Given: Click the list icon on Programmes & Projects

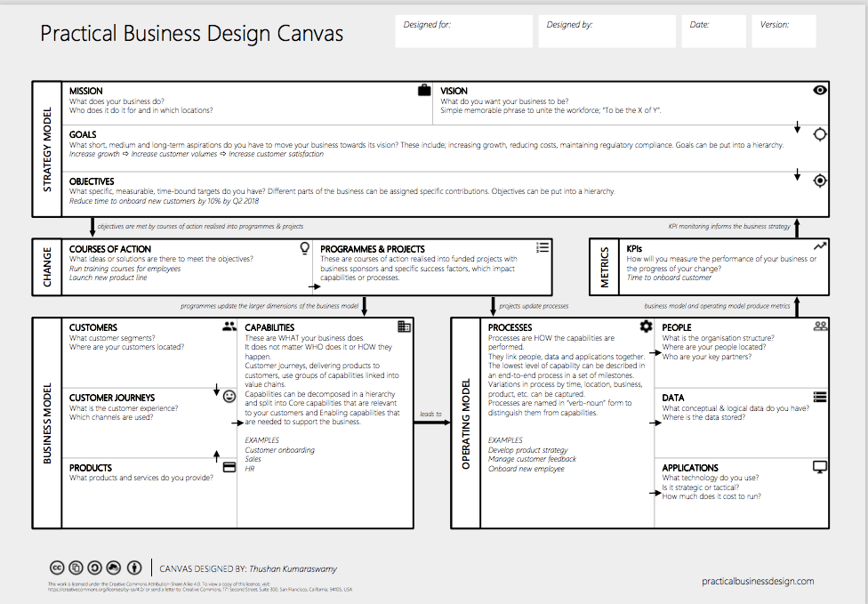Looking at the screenshot, I should [542, 247].
